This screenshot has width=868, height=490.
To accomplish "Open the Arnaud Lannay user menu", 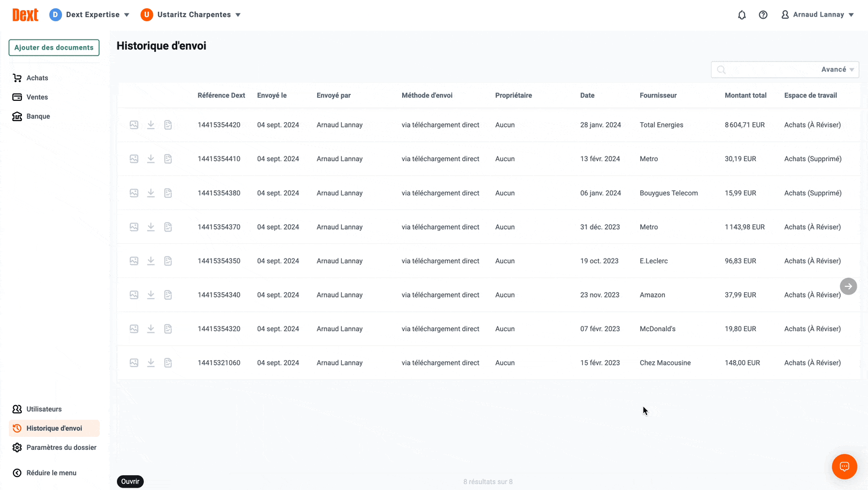I will click(818, 15).
